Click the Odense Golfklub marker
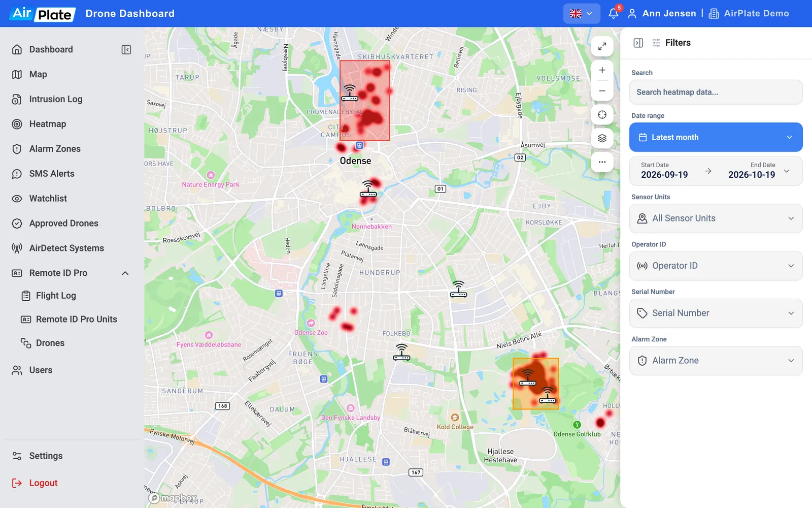The height and width of the screenshot is (508, 812). [x=577, y=425]
